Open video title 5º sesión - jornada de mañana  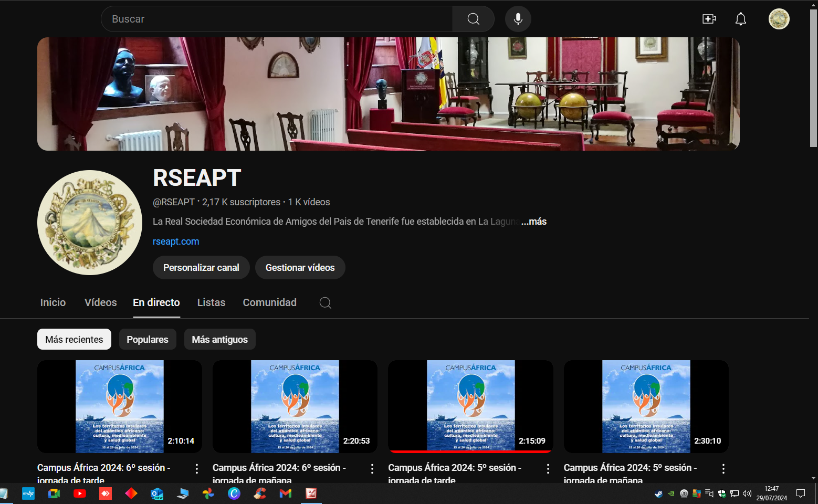(630, 473)
